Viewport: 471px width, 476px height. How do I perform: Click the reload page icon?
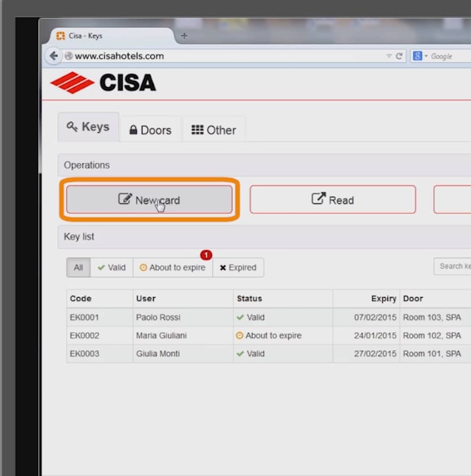pos(399,56)
